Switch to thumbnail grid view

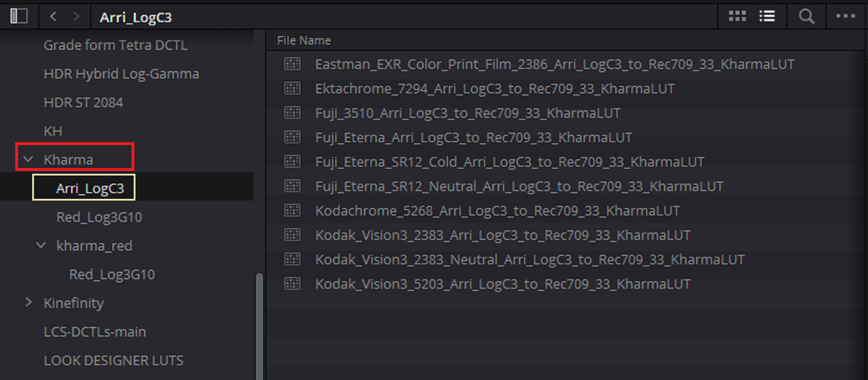737,16
